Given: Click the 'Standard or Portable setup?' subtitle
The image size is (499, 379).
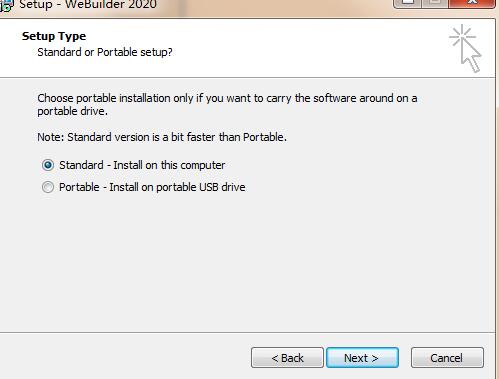Looking at the screenshot, I should coord(105,52).
